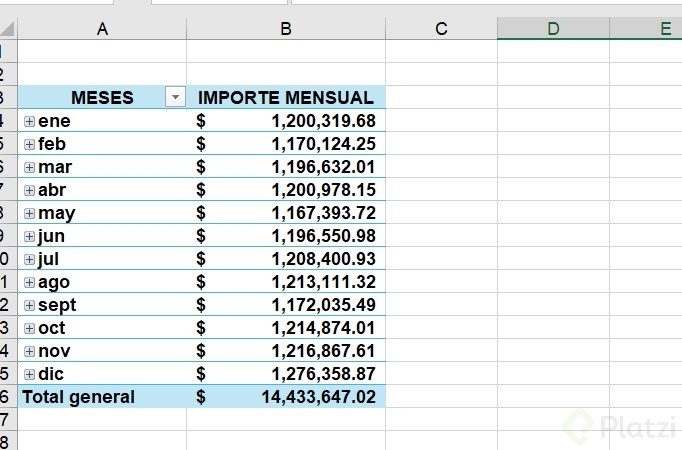682x450 pixels.
Task: Expand the may month group
Action: click(x=29, y=213)
